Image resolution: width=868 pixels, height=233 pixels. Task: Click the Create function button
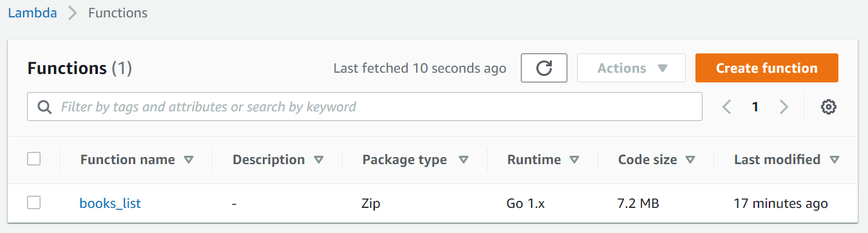pos(766,68)
